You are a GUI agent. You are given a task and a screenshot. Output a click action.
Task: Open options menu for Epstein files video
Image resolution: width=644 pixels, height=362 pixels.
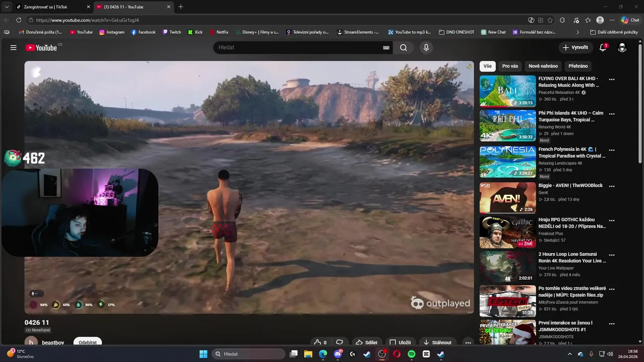[612, 289]
